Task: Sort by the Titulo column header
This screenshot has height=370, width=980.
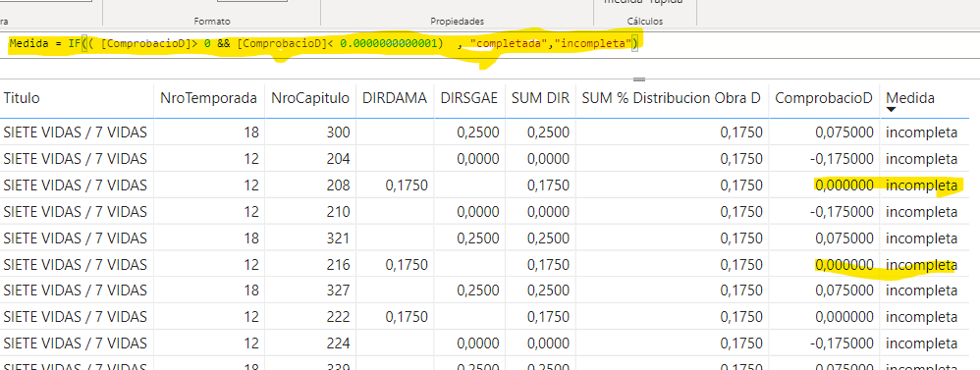Action: (22, 98)
